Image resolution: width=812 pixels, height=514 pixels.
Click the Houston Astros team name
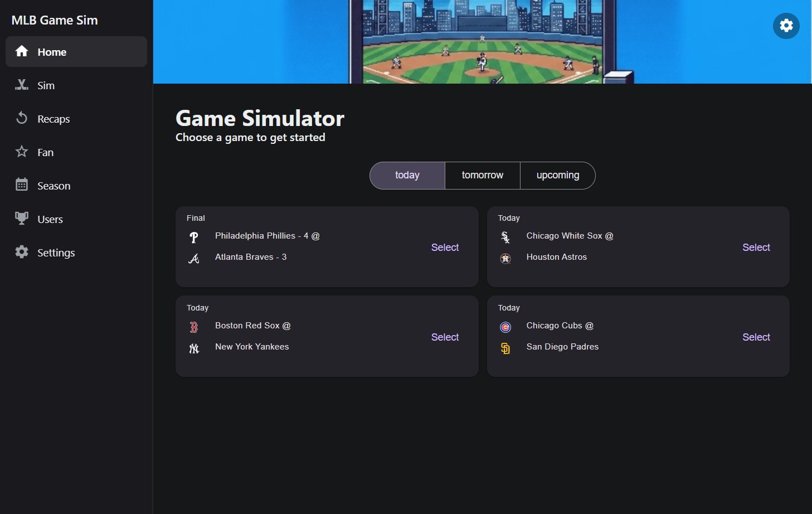[x=556, y=257]
